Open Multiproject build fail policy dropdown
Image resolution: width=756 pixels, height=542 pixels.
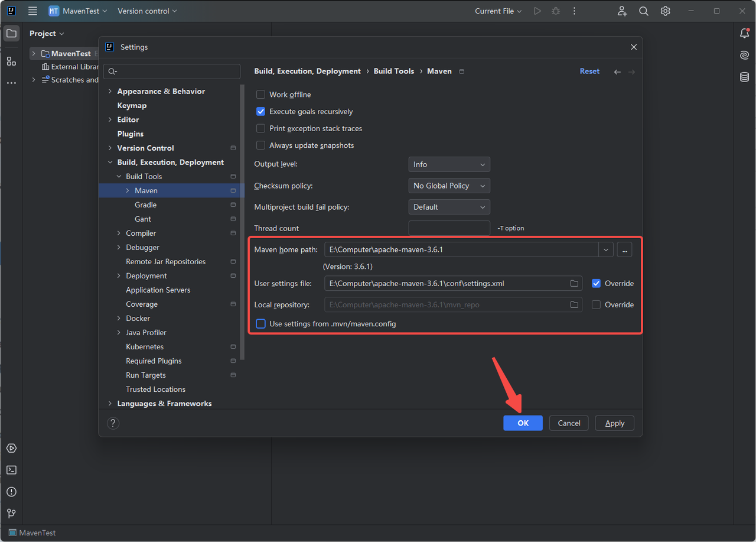pyautogui.click(x=449, y=207)
